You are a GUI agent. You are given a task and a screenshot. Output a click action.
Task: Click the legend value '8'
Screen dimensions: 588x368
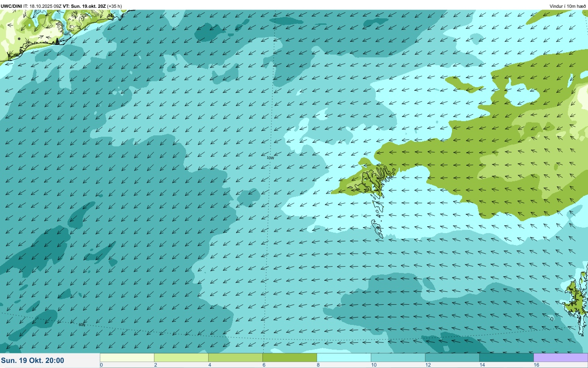click(318, 365)
